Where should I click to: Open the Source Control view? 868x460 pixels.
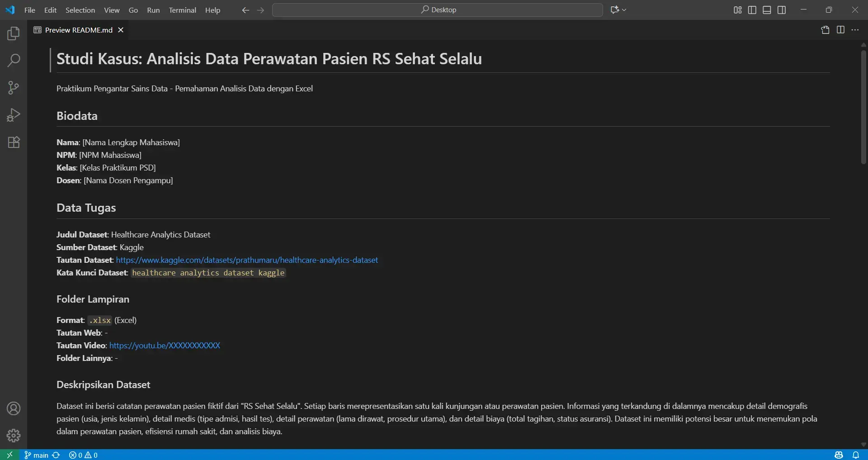tap(13, 87)
